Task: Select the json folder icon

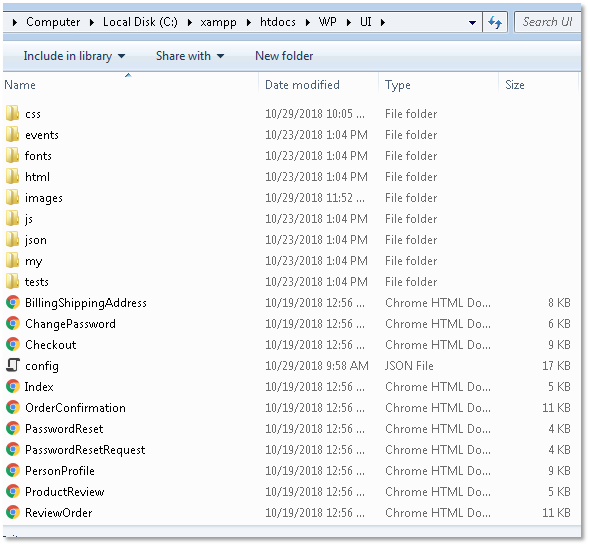Action: (x=12, y=239)
